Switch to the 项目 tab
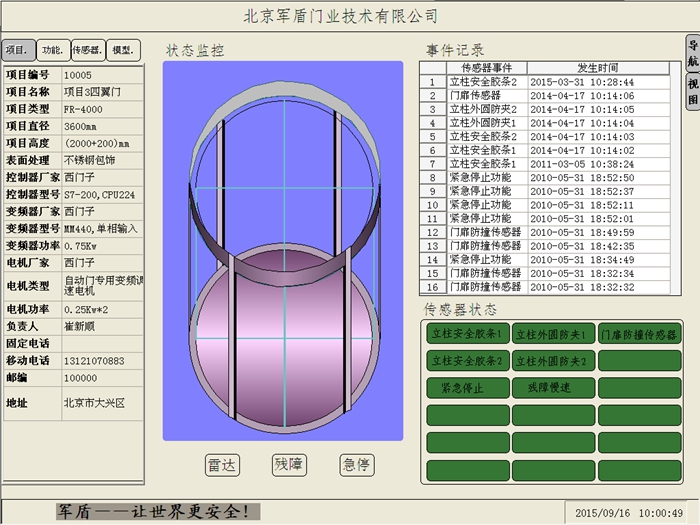This screenshot has width=700, height=525. pyautogui.click(x=18, y=50)
